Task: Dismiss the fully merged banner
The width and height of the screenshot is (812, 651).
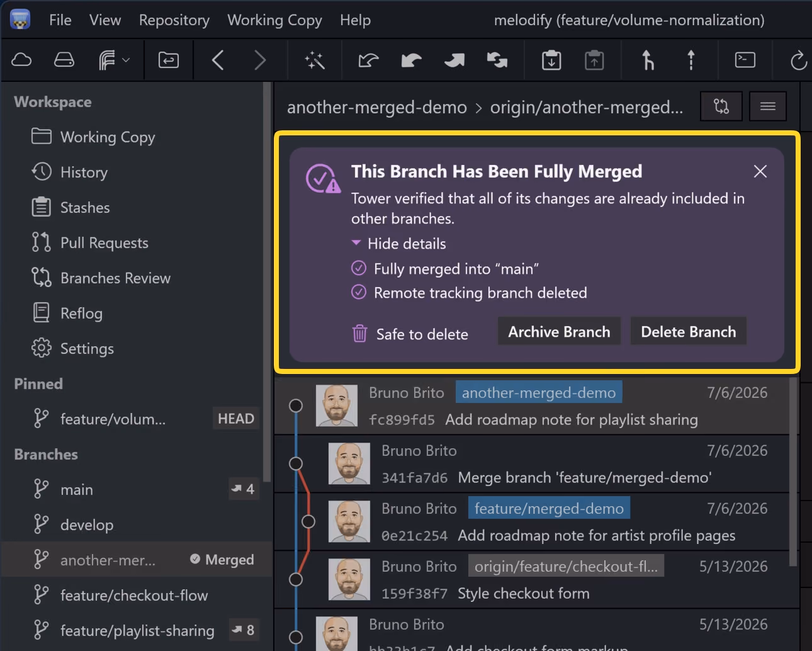Action: coord(760,171)
